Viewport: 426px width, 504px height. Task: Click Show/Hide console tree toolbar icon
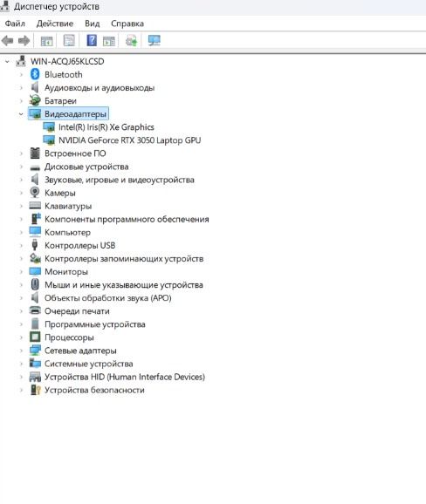(x=46, y=41)
